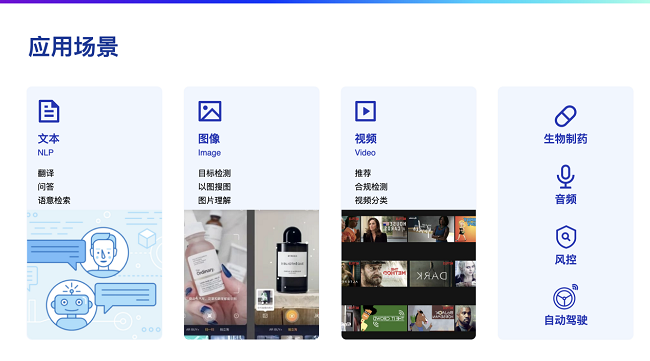This screenshot has height=361, width=650.
Task: Click the green cartoon show thumbnail
Action: (383, 318)
